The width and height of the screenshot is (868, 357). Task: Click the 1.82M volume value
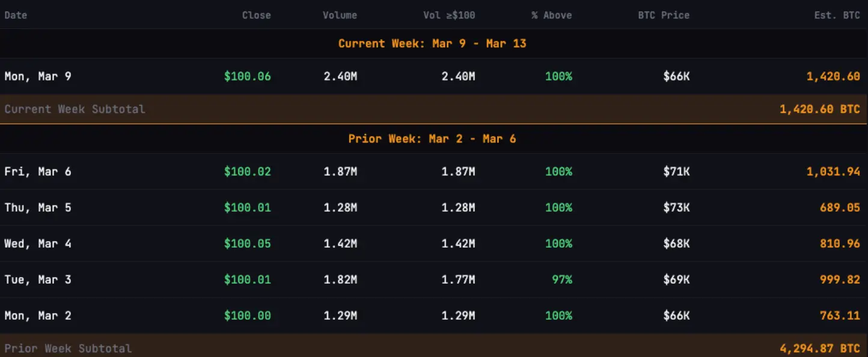(340, 279)
